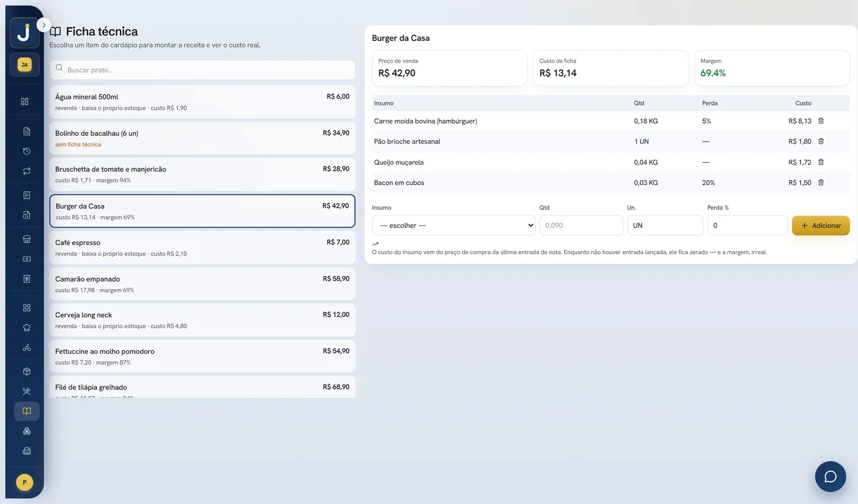
Task: Open the JA account badge
Action: (x=25, y=64)
